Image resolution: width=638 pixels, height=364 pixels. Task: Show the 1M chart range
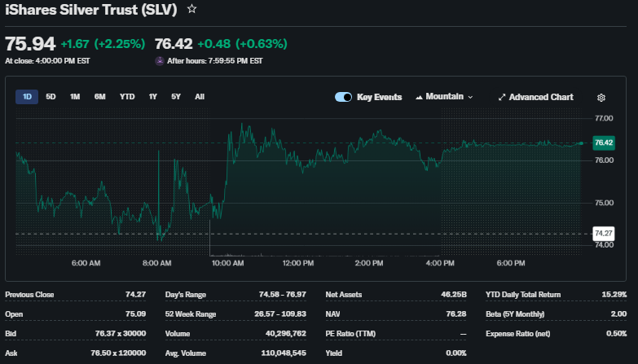click(x=75, y=97)
